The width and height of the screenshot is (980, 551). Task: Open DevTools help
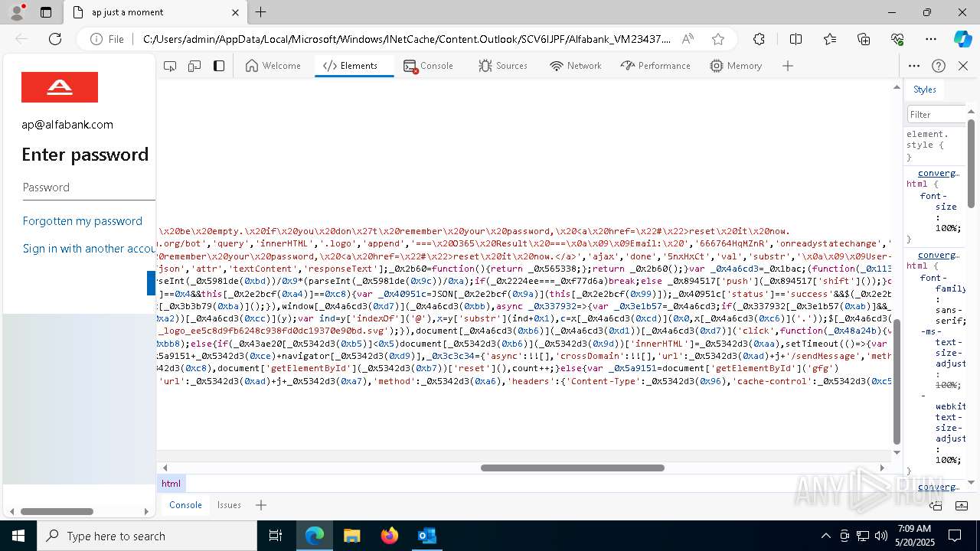[939, 66]
